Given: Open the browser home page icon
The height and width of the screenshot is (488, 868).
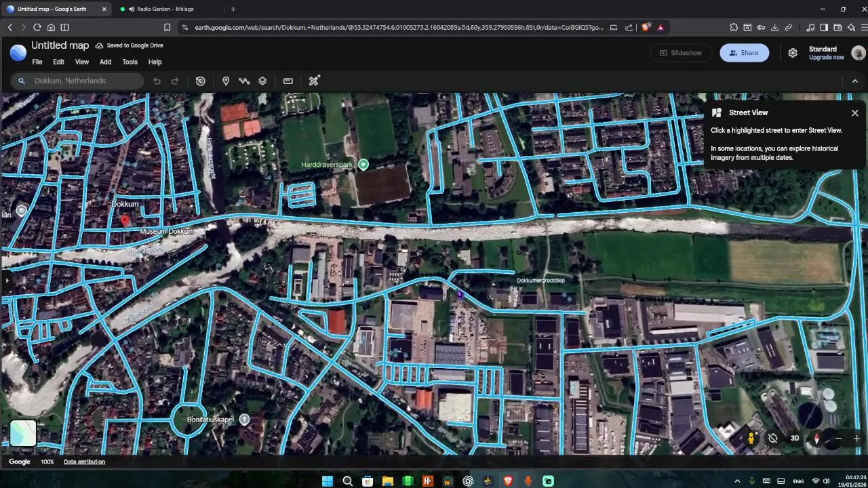Looking at the screenshot, I should tap(51, 27).
